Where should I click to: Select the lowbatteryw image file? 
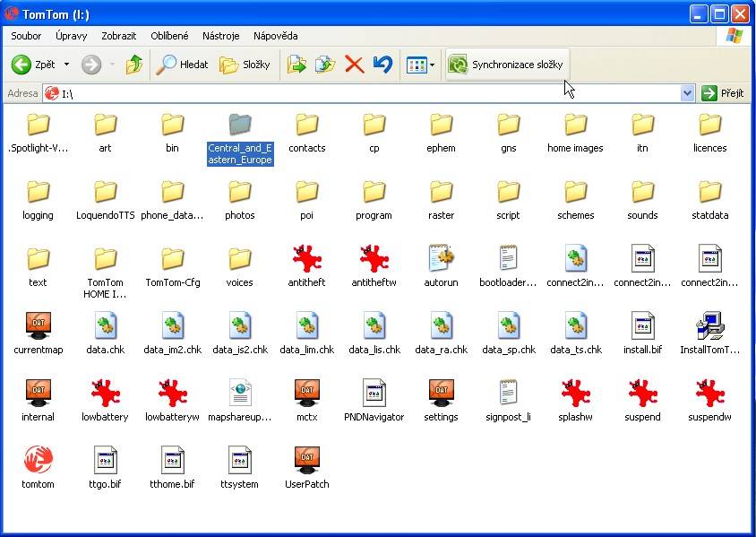click(x=172, y=401)
